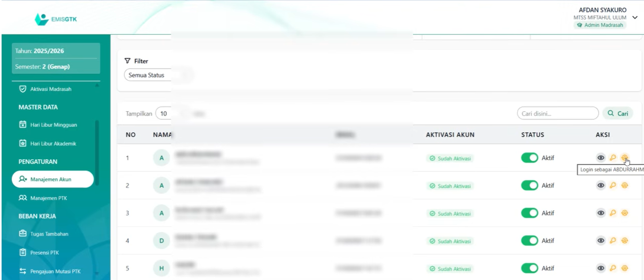Viewport: 644px width, 280px height.
Task: Click the Cari search button
Action: pyautogui.click(x=618, y=113)
